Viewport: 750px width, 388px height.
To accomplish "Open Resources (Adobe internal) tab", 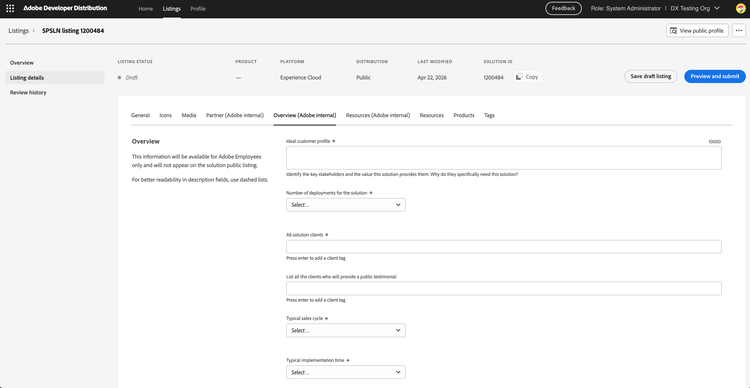I will [378, 115].
